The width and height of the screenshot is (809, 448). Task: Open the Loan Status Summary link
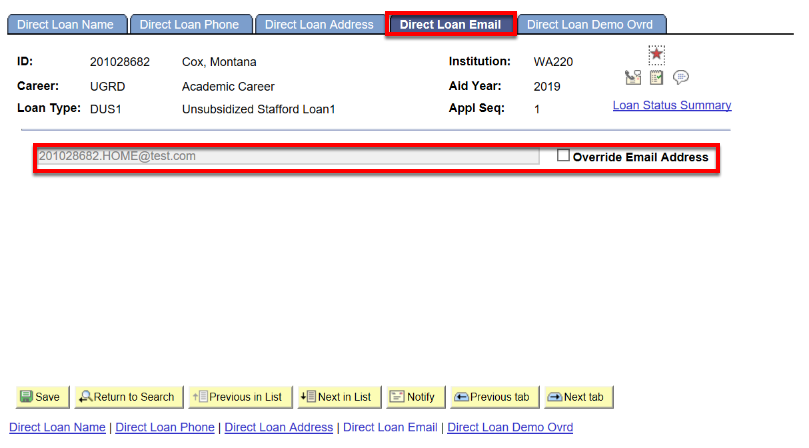click(672, 105)
